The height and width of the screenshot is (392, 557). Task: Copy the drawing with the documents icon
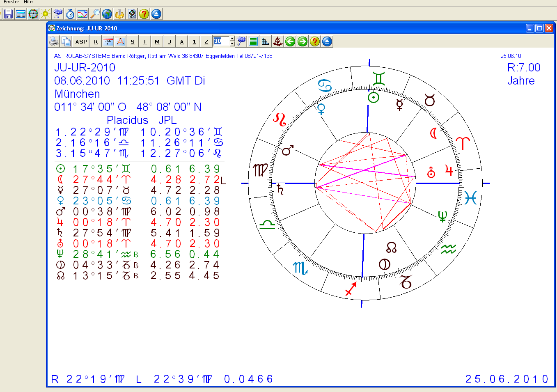click(66, 41)
